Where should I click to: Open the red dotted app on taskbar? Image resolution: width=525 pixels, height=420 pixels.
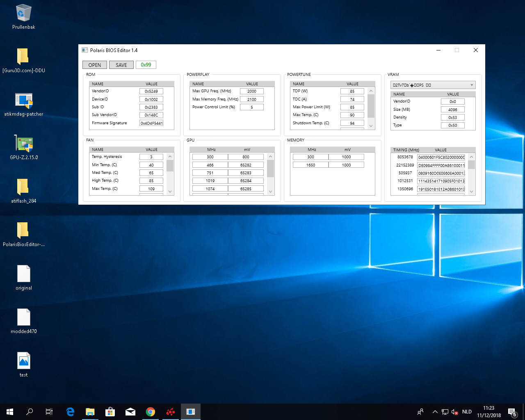170,412
